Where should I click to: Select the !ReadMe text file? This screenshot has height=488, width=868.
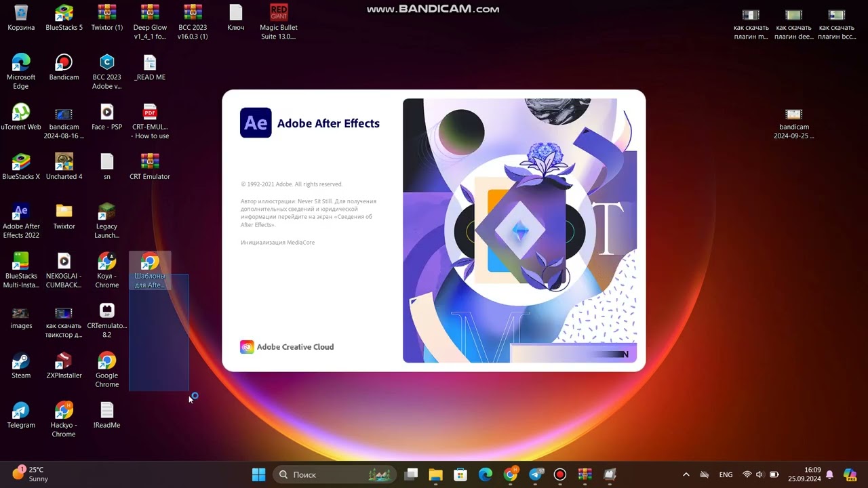click(106, 415)
